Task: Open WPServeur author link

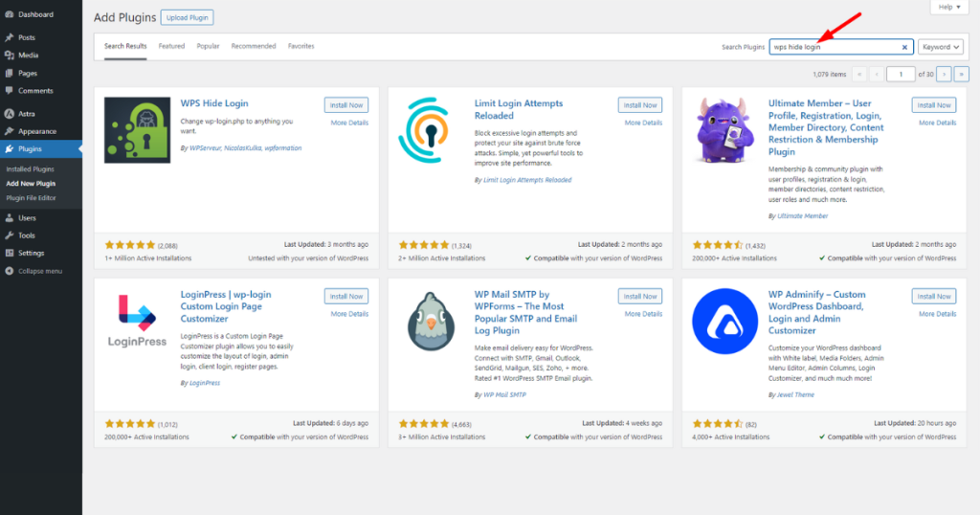Action: tap(205, 148)
